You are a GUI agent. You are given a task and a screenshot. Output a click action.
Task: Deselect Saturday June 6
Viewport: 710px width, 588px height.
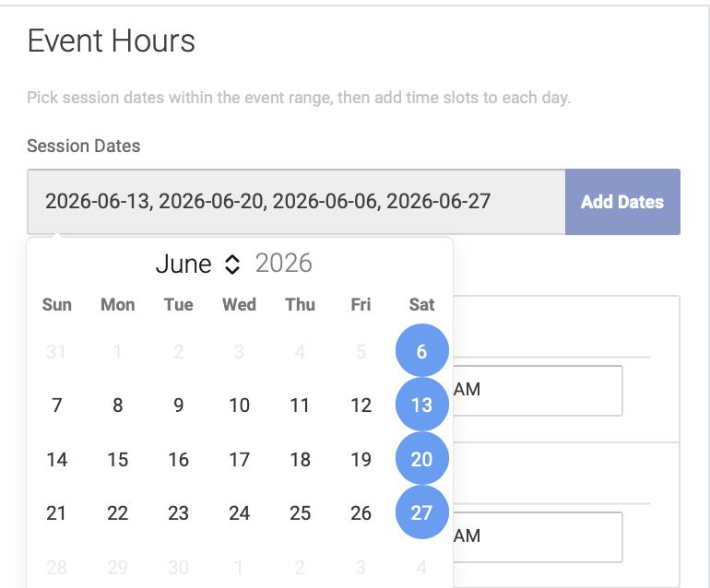click(421, 351)
